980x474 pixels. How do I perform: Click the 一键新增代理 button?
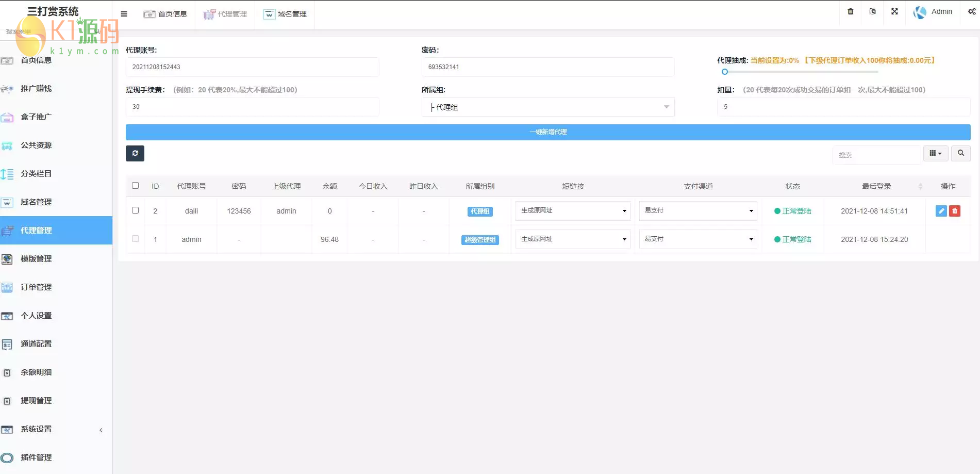point(547,132)
